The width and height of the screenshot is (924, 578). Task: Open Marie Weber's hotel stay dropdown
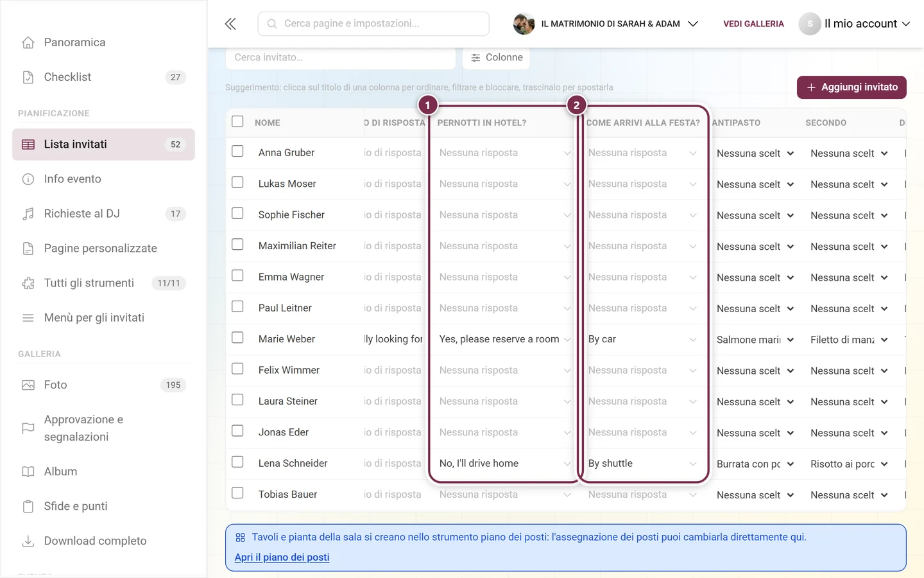(x=504, y=339)
